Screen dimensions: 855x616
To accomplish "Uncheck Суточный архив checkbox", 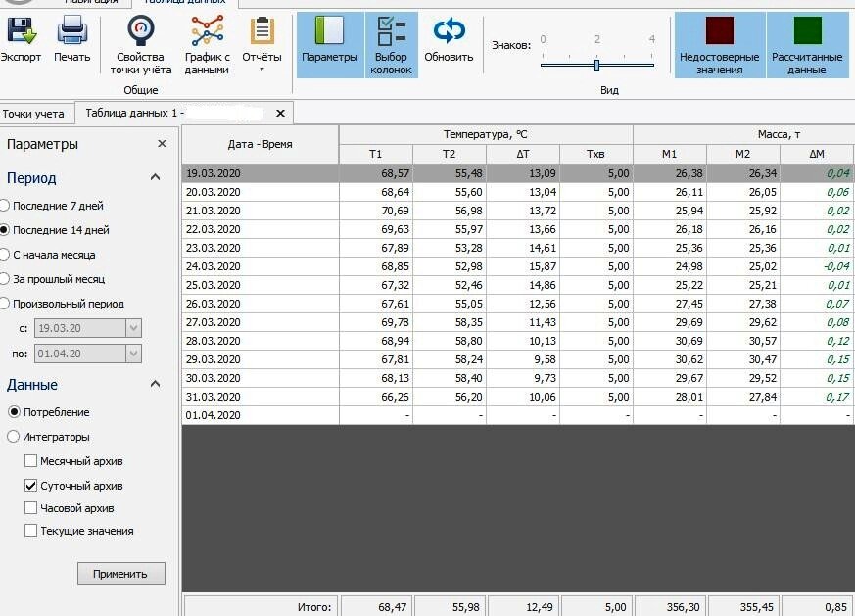I will 30,485.
